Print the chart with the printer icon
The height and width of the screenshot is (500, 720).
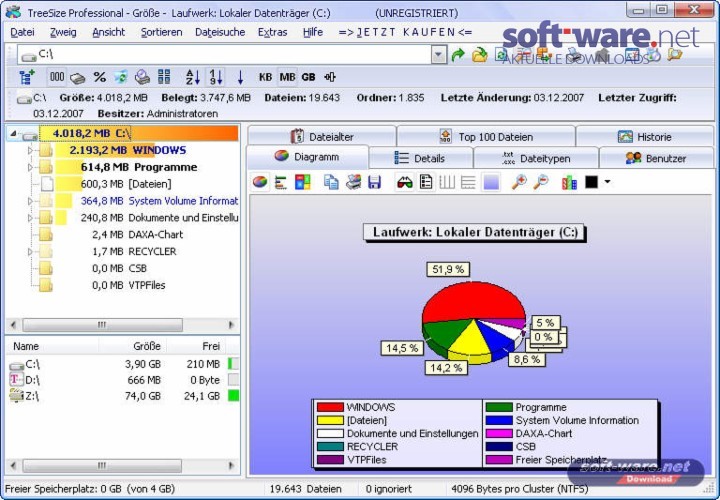(x=353, y=182)
